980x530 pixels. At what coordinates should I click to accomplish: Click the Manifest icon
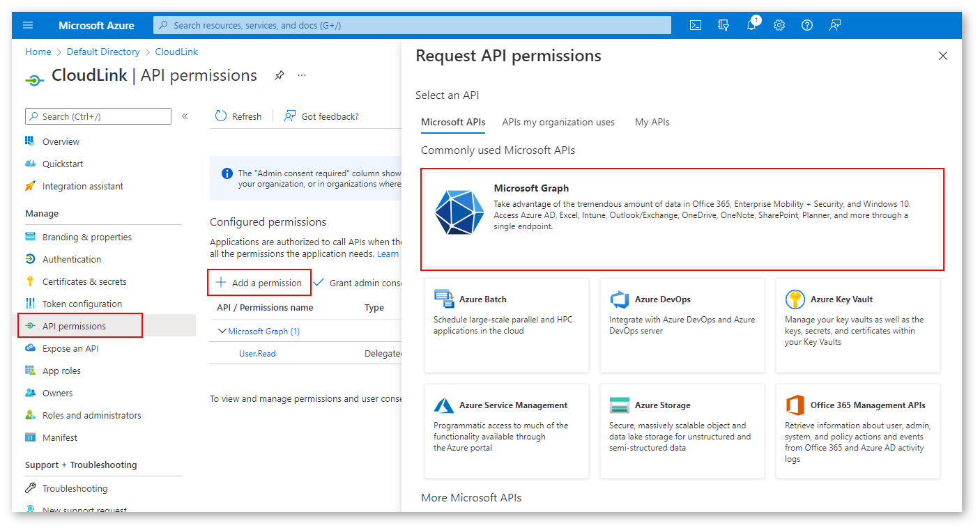(x=30, y=437)
